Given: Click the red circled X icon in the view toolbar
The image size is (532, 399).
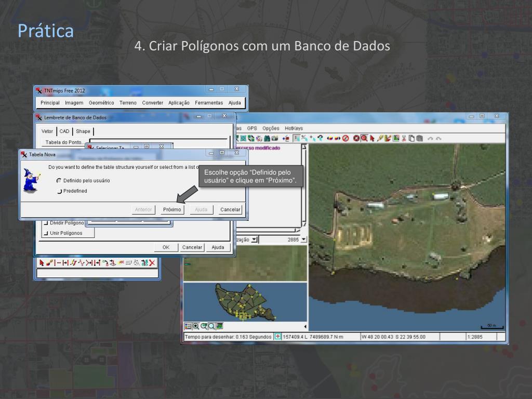Looking at the screenshot, I should point(356,138).
